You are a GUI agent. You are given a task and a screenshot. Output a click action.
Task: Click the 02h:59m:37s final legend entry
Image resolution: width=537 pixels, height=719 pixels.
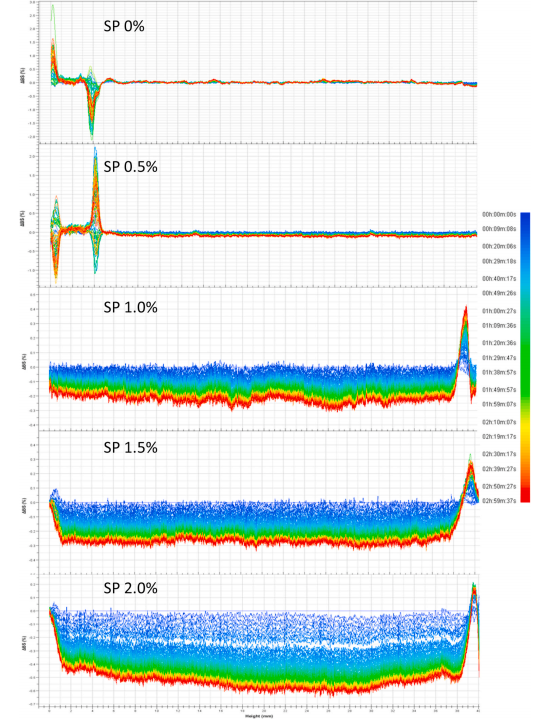point(499,501)
